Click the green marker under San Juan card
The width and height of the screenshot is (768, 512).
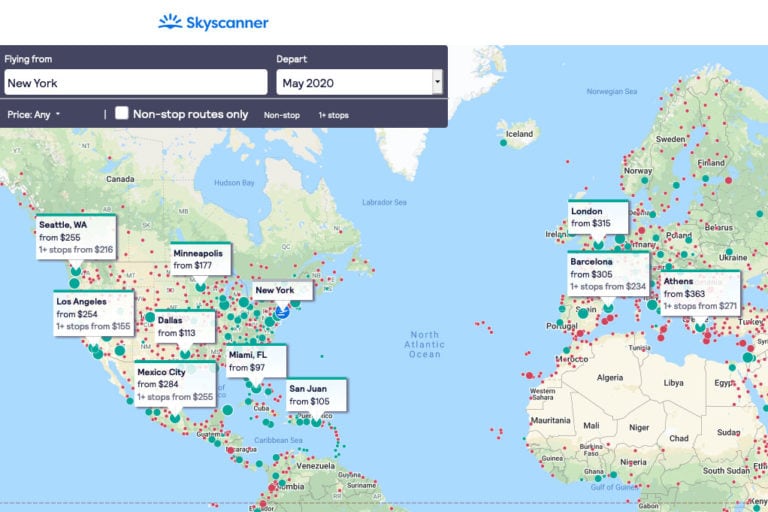pos(316,422)
